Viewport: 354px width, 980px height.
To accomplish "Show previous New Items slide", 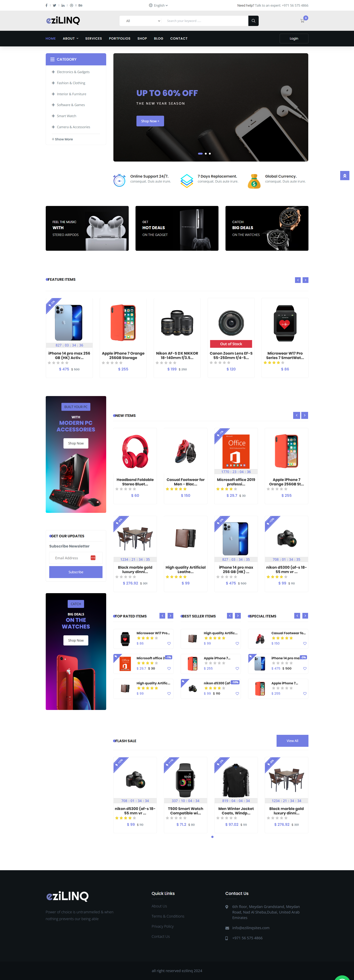I will pos(296,415).
